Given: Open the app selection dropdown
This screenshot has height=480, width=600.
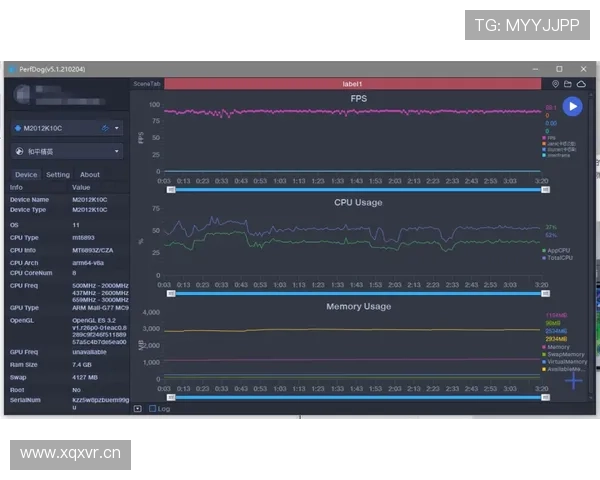Looking at the screenshot, I should click(x=67, y=151).
